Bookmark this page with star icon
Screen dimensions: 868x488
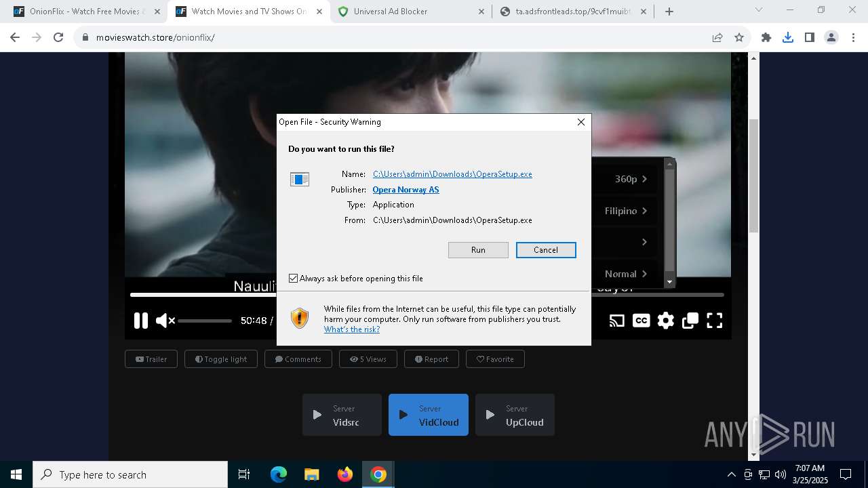739,37
